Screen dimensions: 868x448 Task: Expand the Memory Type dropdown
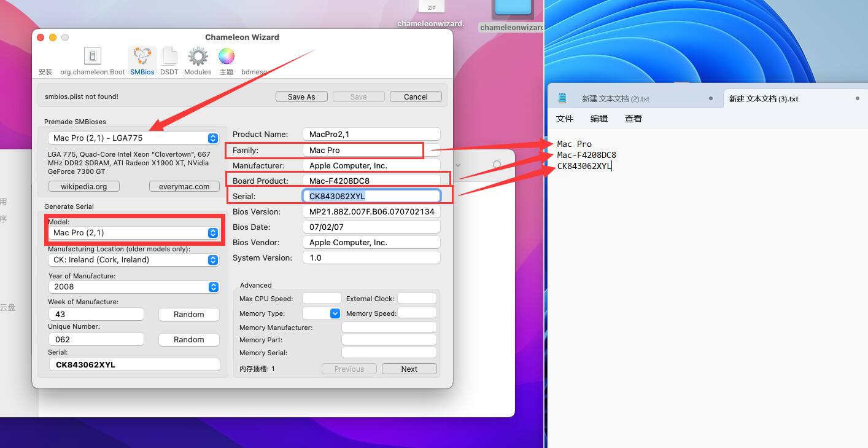(x=335, y=313)
